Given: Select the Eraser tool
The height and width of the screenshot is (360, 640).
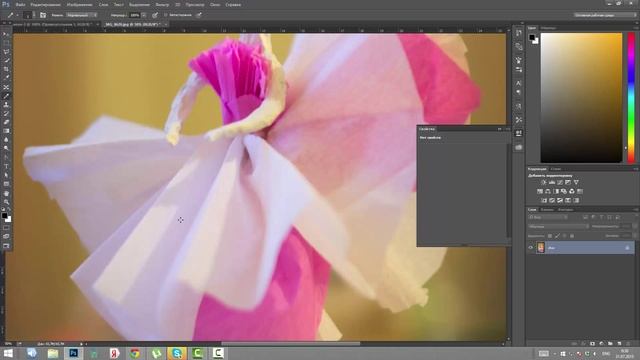Looking at the screenshot, I should tap(6, 122).
